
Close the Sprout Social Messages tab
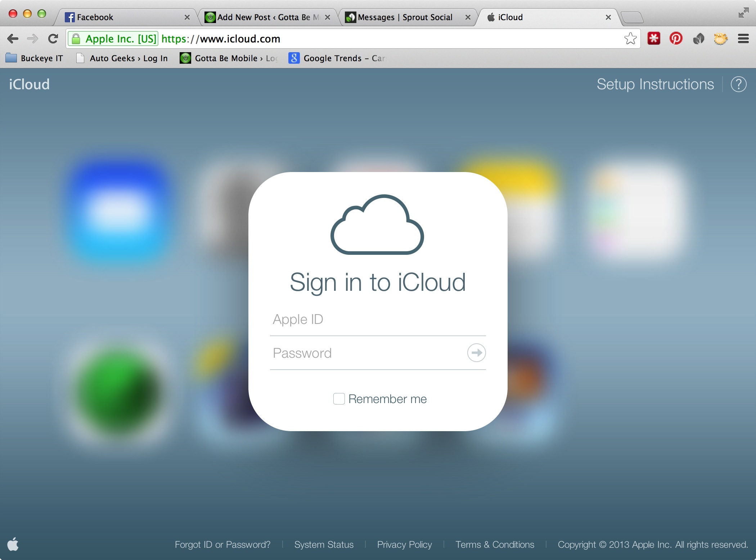tap(468, 17)
